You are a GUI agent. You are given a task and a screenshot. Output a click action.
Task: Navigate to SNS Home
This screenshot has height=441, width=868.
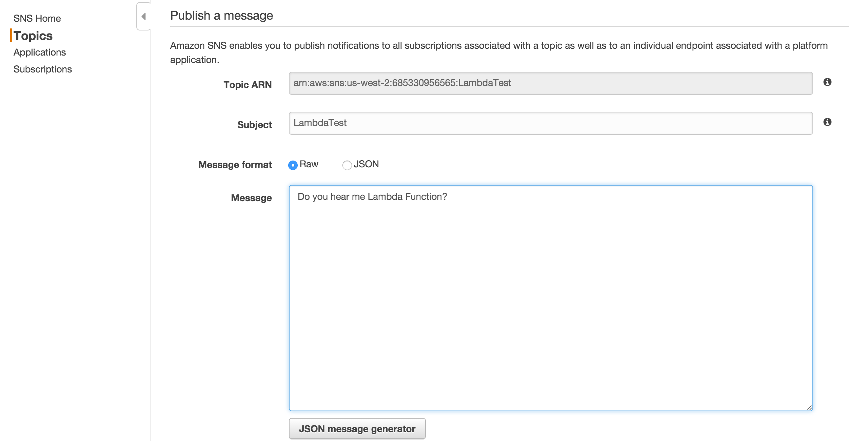[37, 18]
